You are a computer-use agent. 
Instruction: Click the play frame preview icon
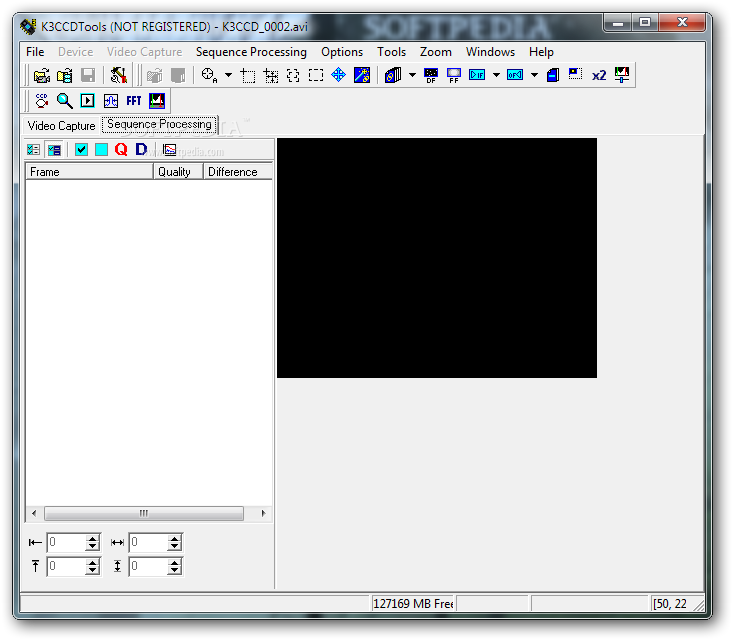pyautogui.click(x=87, y=101)
